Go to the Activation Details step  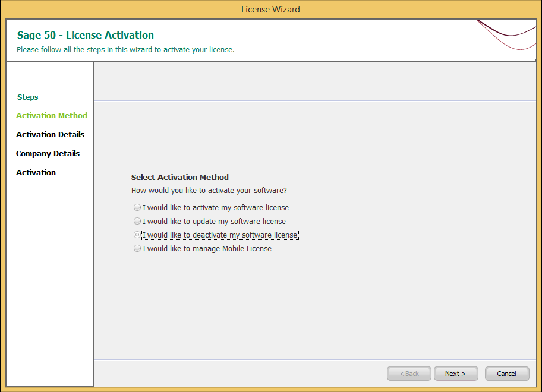click(x=50, y=134)
